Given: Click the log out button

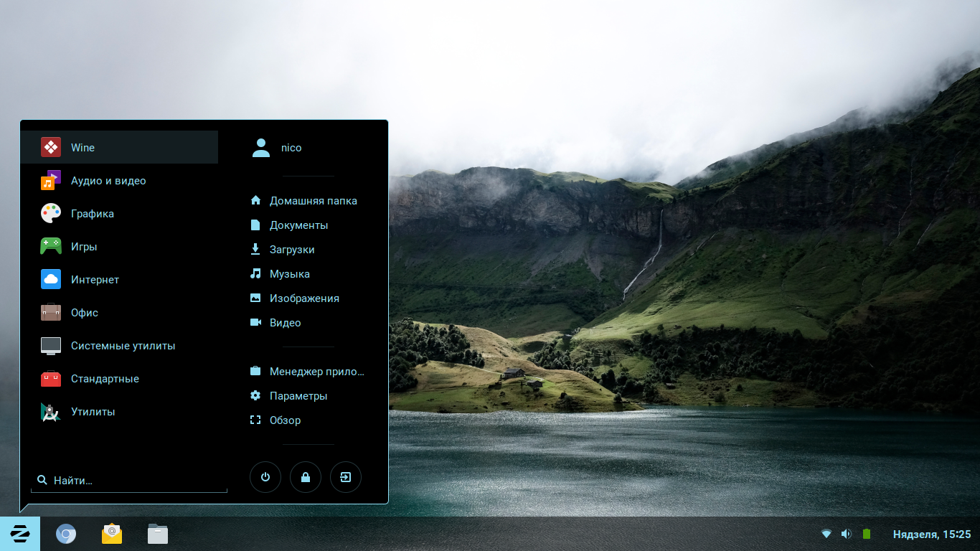Looking at the screenshot, I should (346, 477).
